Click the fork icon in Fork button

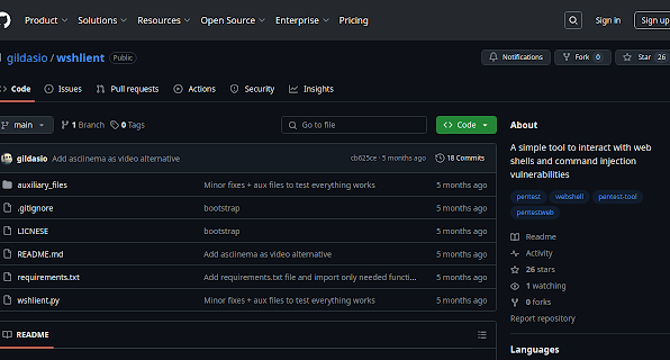click(566, 57)
